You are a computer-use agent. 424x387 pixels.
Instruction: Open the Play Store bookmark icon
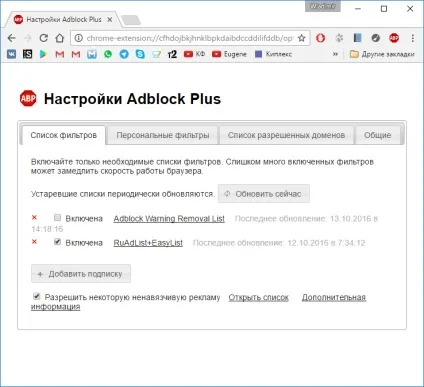tap(43, 54)
